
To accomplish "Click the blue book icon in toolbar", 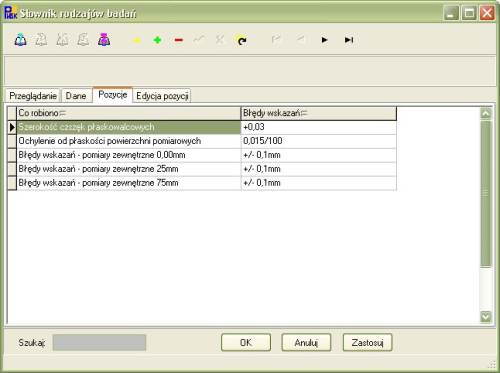I will click(x=21, y=40).
